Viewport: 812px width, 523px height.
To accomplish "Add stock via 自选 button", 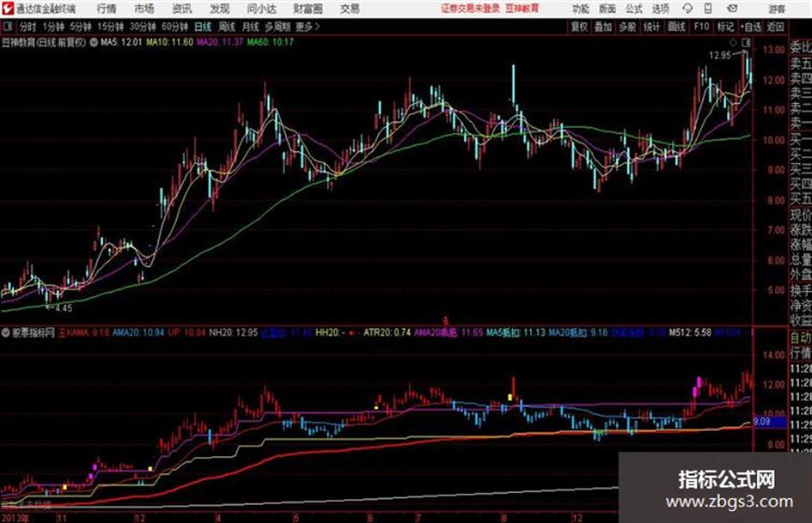I will [751, 27].
